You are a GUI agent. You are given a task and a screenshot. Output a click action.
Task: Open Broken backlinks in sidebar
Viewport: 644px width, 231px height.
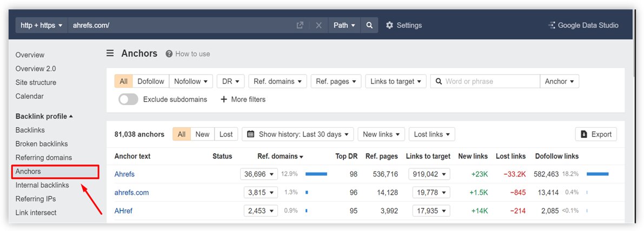(x=42, y=144)
